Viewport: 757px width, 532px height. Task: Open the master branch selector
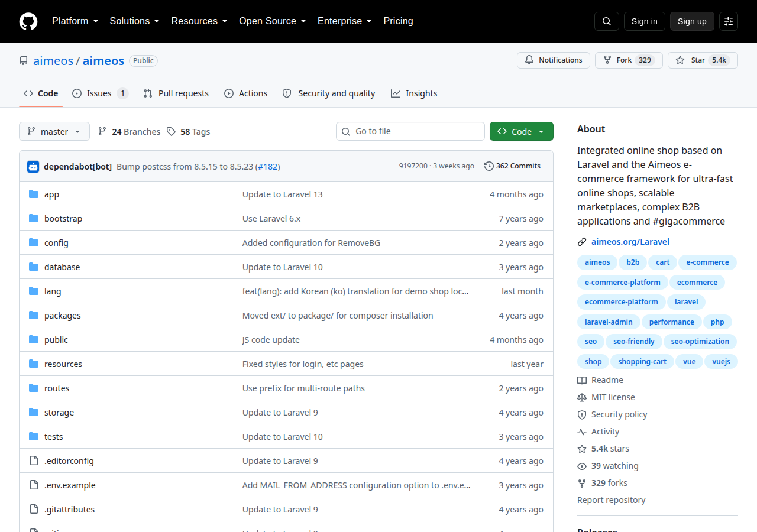(x=54, y=131)
